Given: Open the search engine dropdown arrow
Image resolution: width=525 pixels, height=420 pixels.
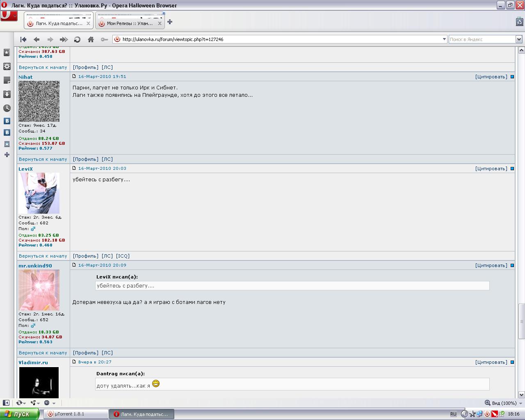Looking at the screenshot, I should (x=518, y=39).
